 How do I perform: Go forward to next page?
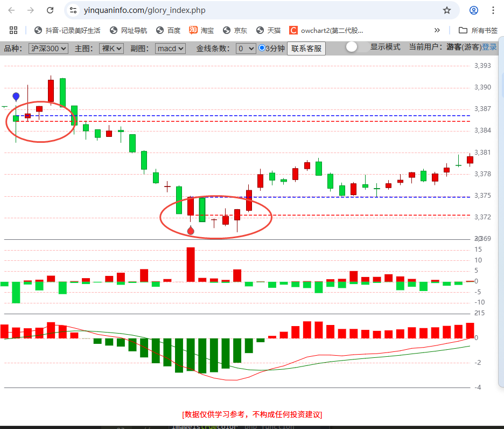tap(31, 10)
